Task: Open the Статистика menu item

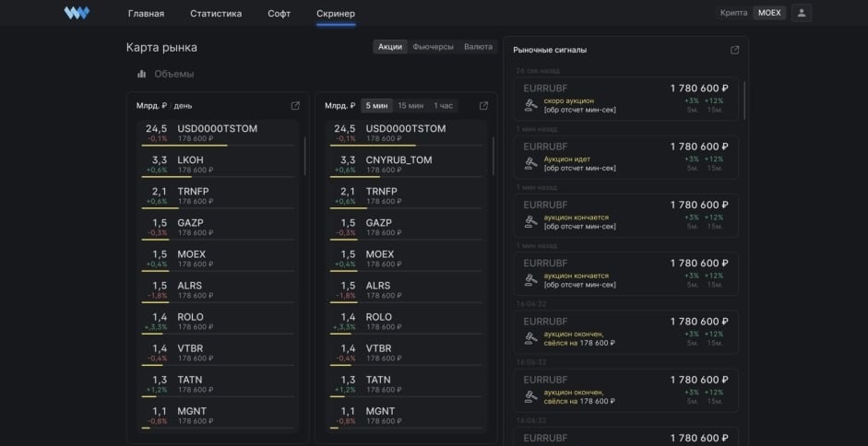Action: [x=216, y=14]
